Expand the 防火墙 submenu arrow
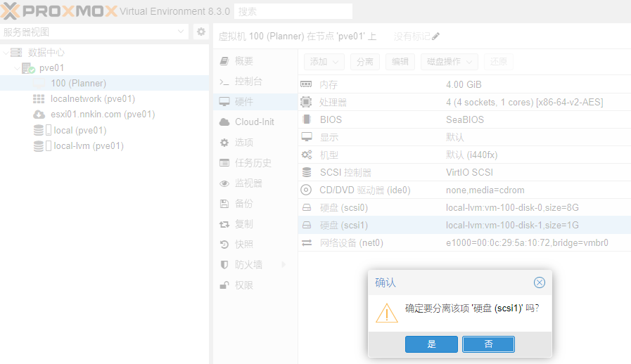 [283, 265]
